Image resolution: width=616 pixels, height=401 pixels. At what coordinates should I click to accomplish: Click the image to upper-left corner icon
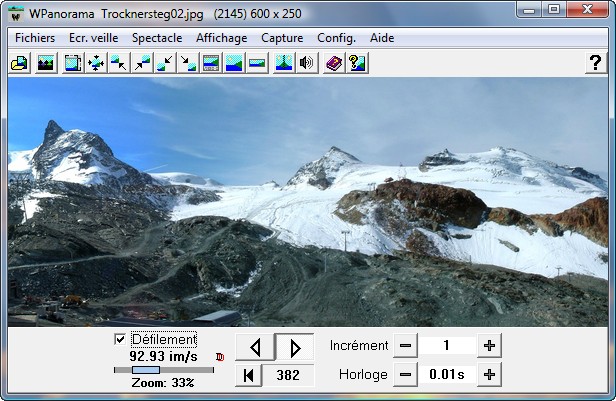(x=119, y=63)
